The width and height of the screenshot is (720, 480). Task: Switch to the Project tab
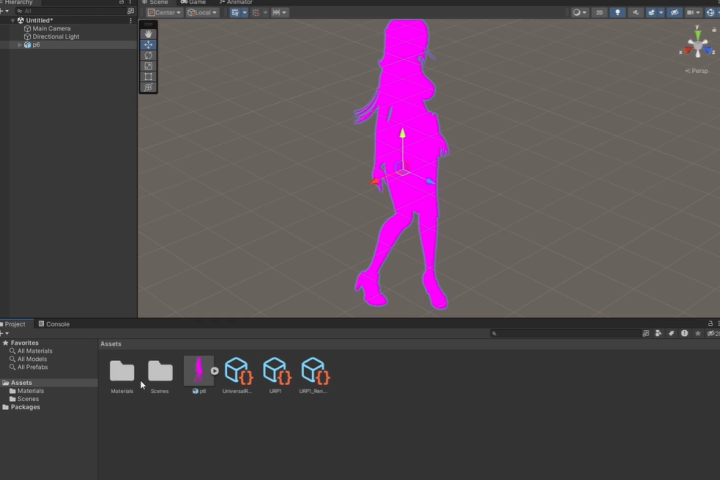tap(14, 324)
